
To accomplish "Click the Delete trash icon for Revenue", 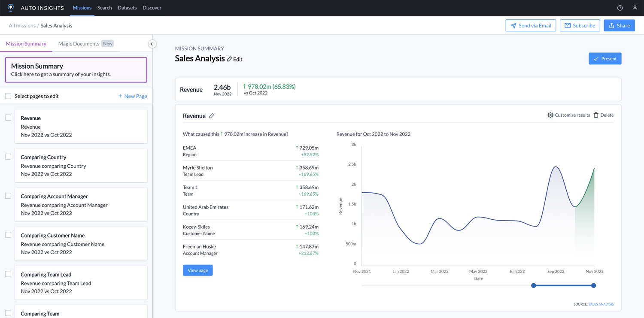I will pos(596,115).
